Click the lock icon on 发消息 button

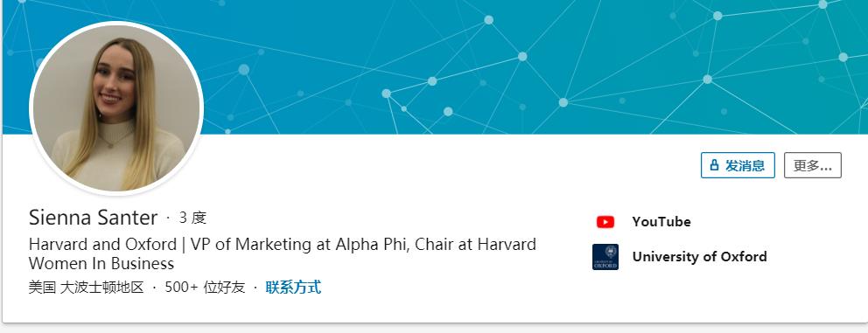(714, 165)
